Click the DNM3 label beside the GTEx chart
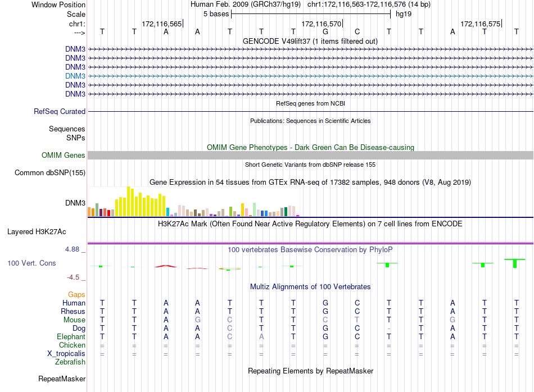Screen dimensions: 534x392 tap(75, 203)
